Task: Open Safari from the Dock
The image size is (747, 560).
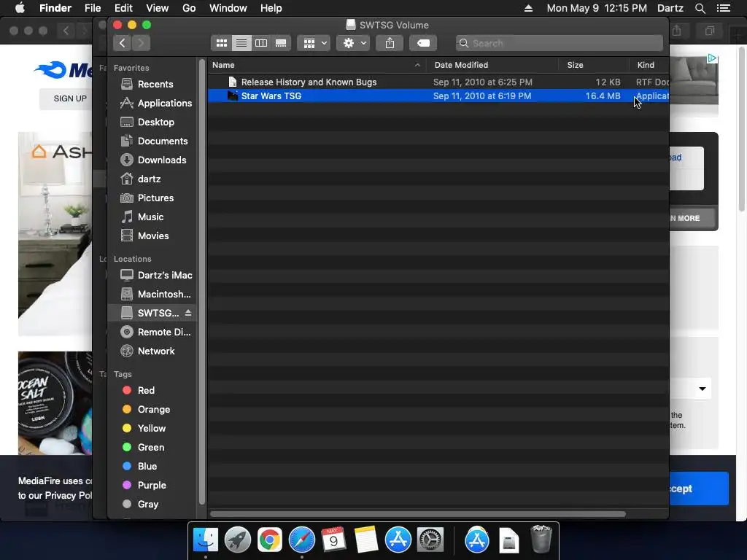Action: click(x=301, y=540)
